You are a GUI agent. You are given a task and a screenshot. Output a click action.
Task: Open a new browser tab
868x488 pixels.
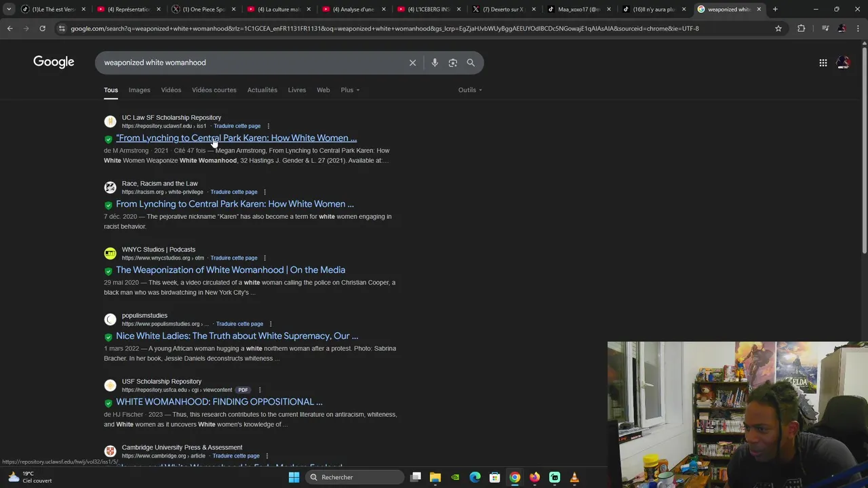tap(775, 9)
